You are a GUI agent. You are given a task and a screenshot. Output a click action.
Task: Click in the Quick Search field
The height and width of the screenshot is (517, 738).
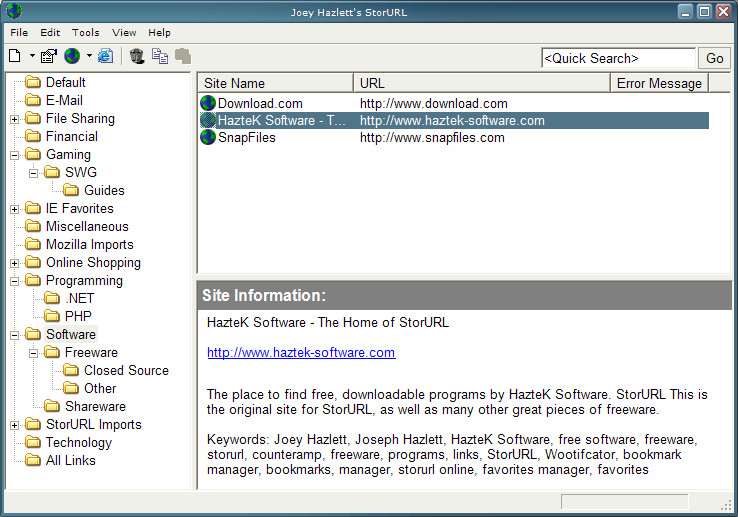[x=618, y=58]
